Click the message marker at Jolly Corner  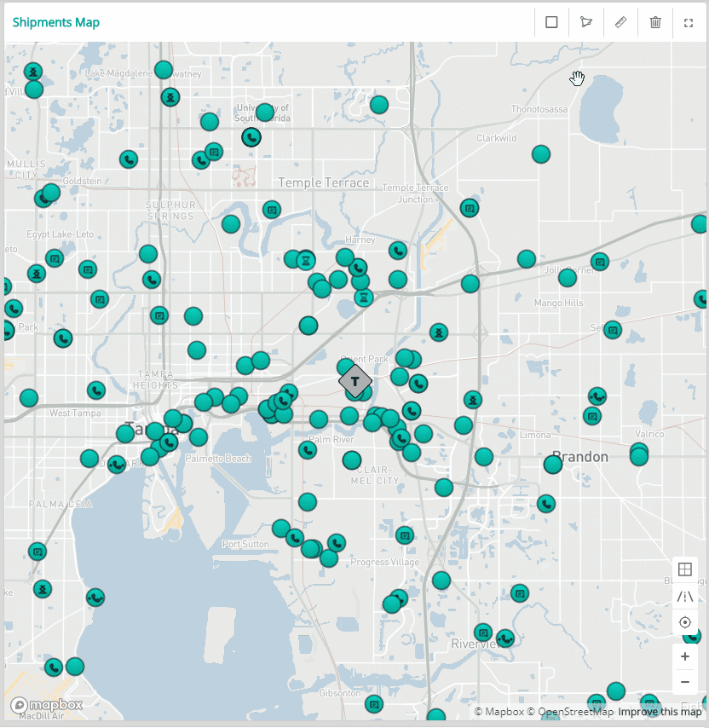tap(599, 262)
